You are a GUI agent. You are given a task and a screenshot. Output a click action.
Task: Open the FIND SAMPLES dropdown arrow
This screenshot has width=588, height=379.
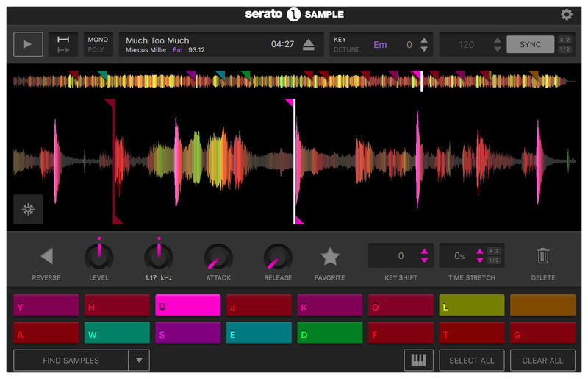point(139,360)
